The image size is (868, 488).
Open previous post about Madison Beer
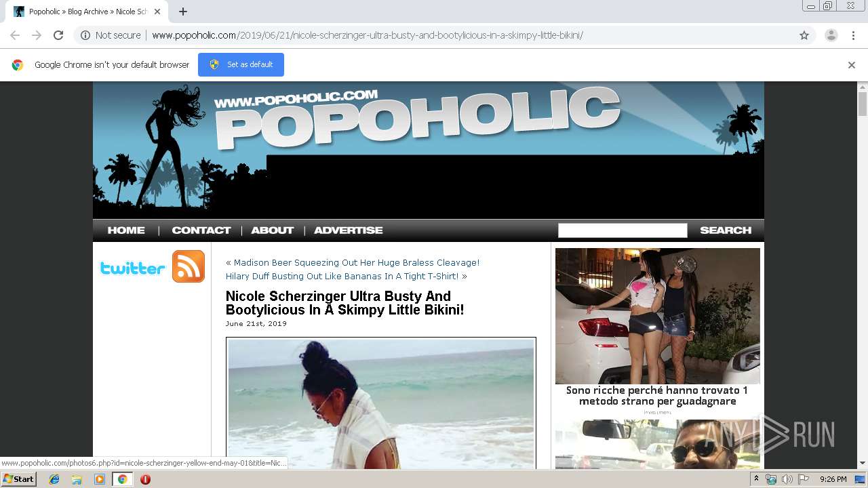click(357, 263)
